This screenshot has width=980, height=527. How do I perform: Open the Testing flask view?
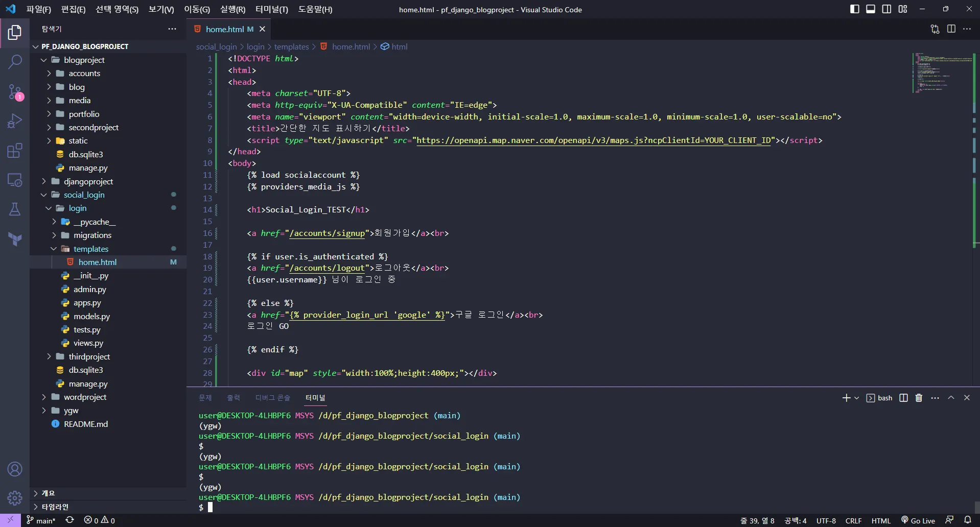click(15, 209)
